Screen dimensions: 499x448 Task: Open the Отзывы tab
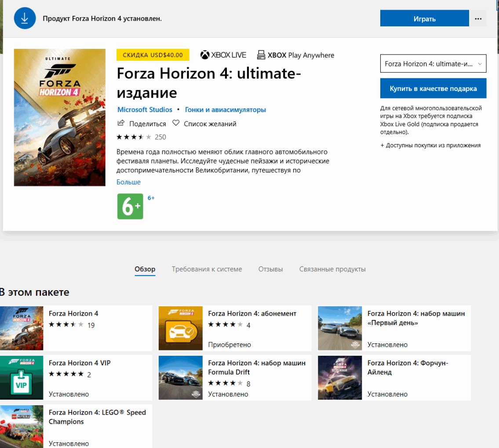coord(270,269)
